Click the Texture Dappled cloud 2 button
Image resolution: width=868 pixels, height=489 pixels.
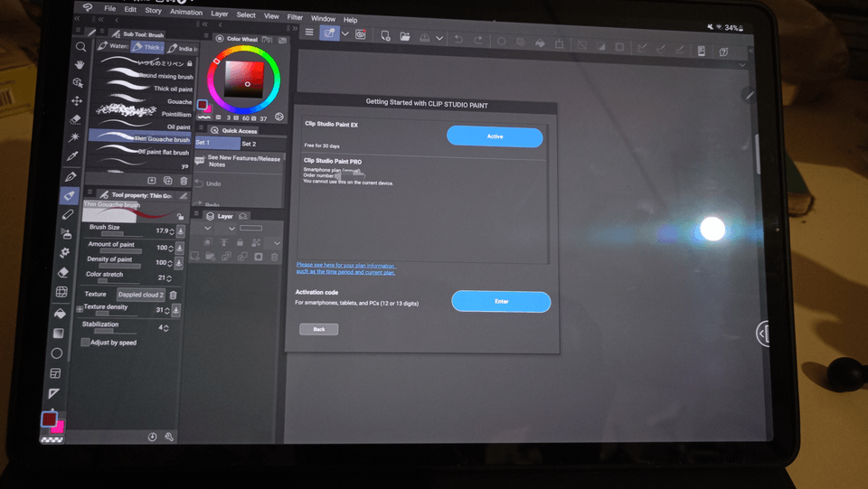(x=141, y=295)
